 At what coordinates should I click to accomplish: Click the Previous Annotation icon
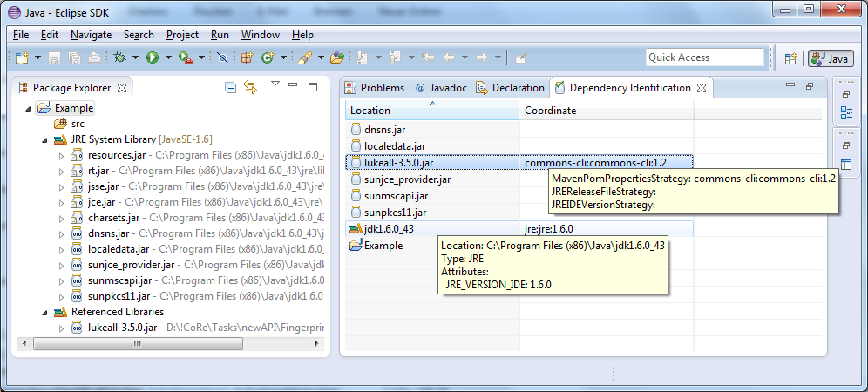click(x=396, y=57)
